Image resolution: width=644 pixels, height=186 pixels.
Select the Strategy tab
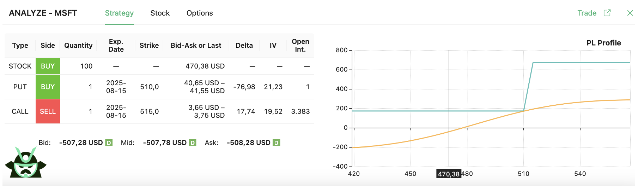tap(119, 13)
